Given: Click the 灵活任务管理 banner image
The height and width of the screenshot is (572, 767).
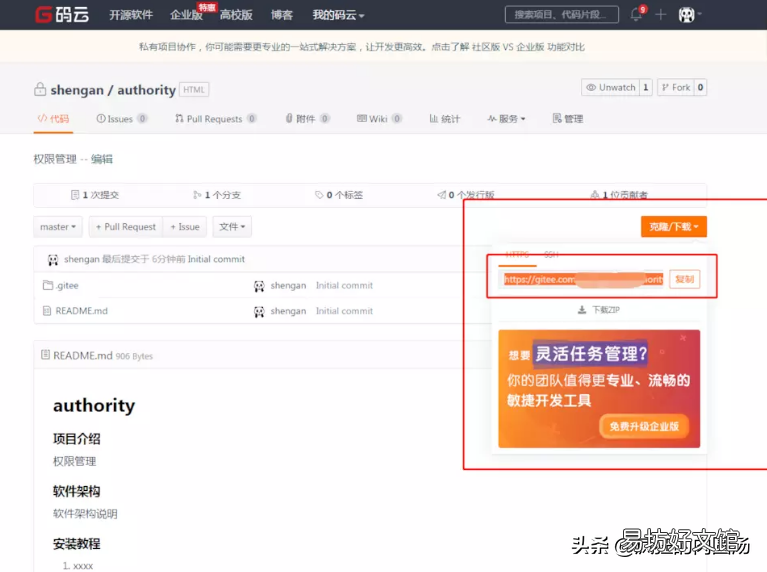Looking at the screenshot, I should [599, 389].
